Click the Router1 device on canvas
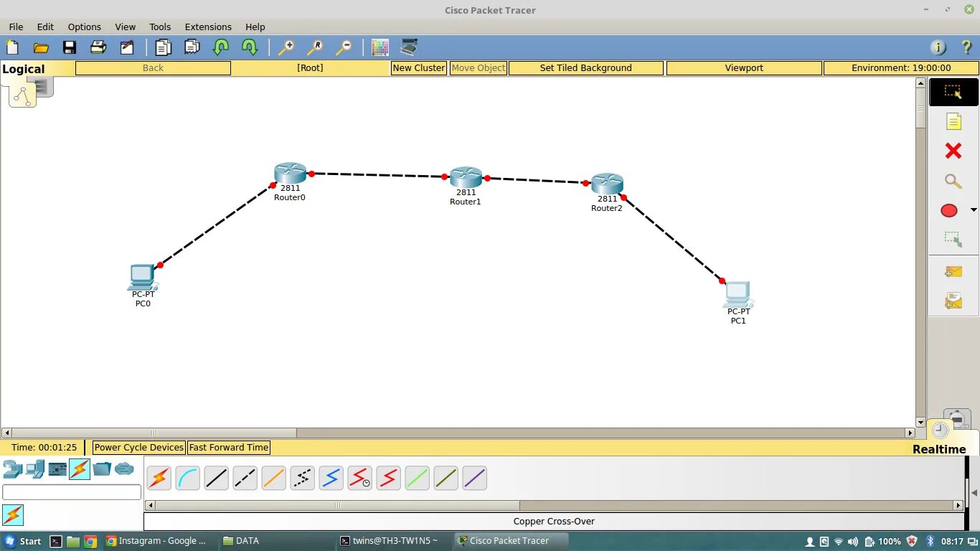This screenshot has width=980, height=551. 466,178
